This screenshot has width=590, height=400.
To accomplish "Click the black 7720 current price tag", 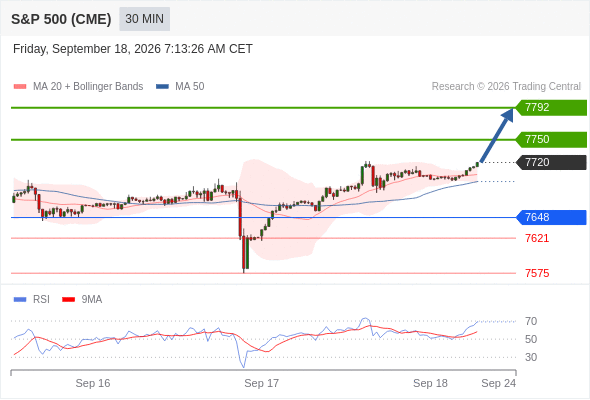I will 551,163.
